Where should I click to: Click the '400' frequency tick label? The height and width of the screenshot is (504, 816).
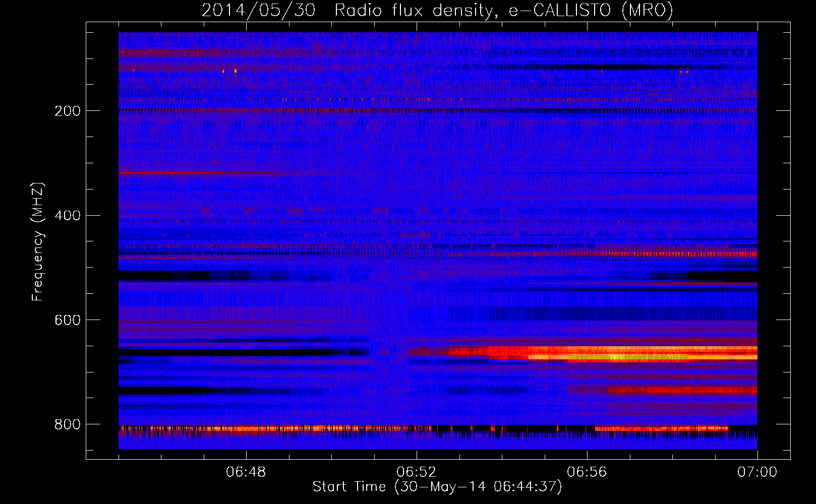click(68, 216)
